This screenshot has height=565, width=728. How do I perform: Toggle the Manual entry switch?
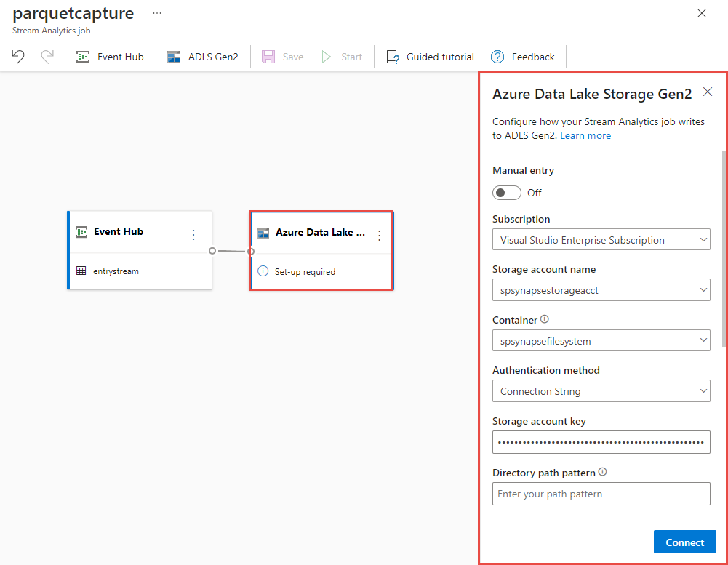point(506,193)
